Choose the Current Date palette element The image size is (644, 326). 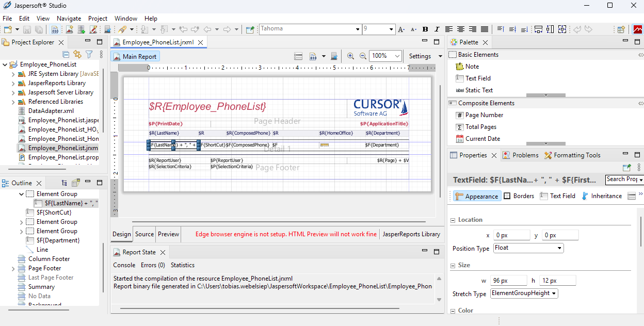click(x=482, y=139)
